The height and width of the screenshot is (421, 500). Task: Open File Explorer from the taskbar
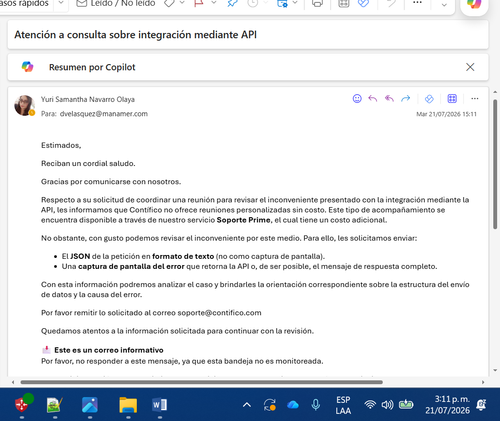(x=128, y=405)
